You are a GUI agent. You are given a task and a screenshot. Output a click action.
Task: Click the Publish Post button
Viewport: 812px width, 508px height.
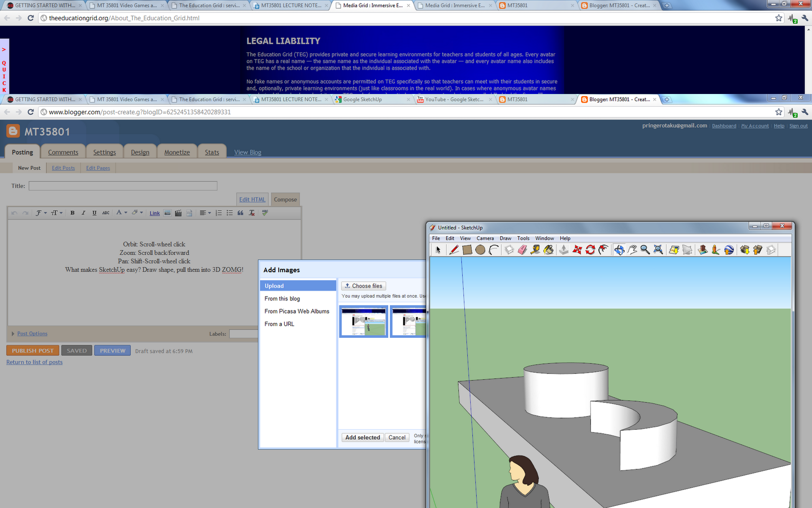click(32, 350)
